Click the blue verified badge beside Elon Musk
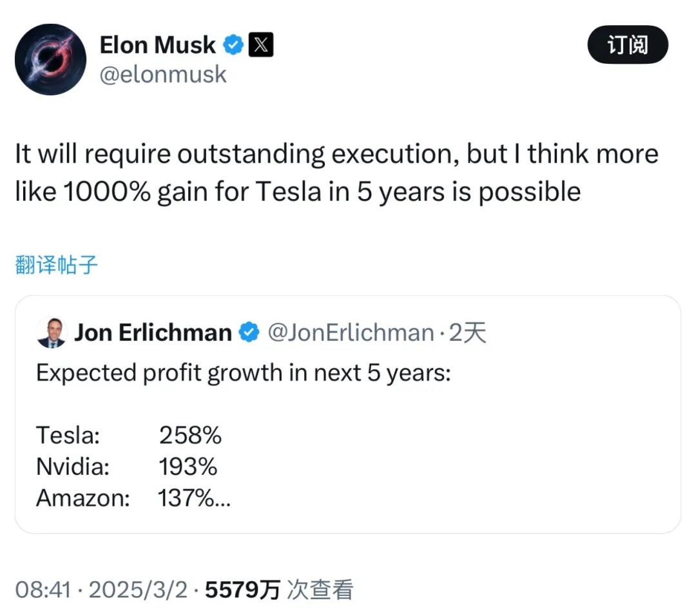Image resolution: width=696 pixels, height=616 pixels. [x=233, y=45]
